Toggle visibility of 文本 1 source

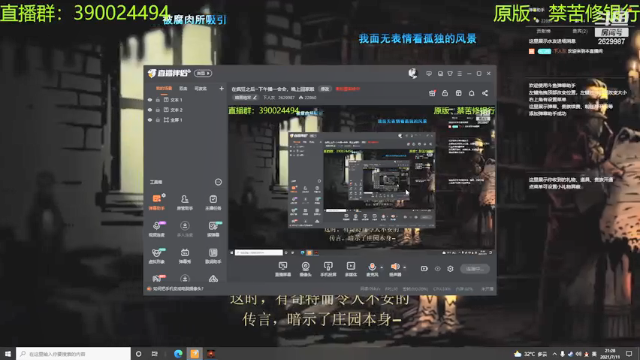tap(150, 100)
